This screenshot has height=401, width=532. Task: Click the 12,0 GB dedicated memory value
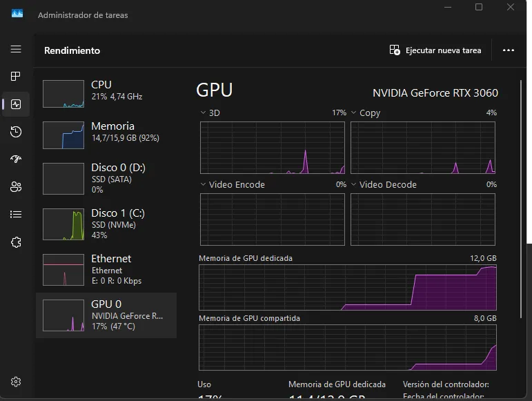pos(483,258)
